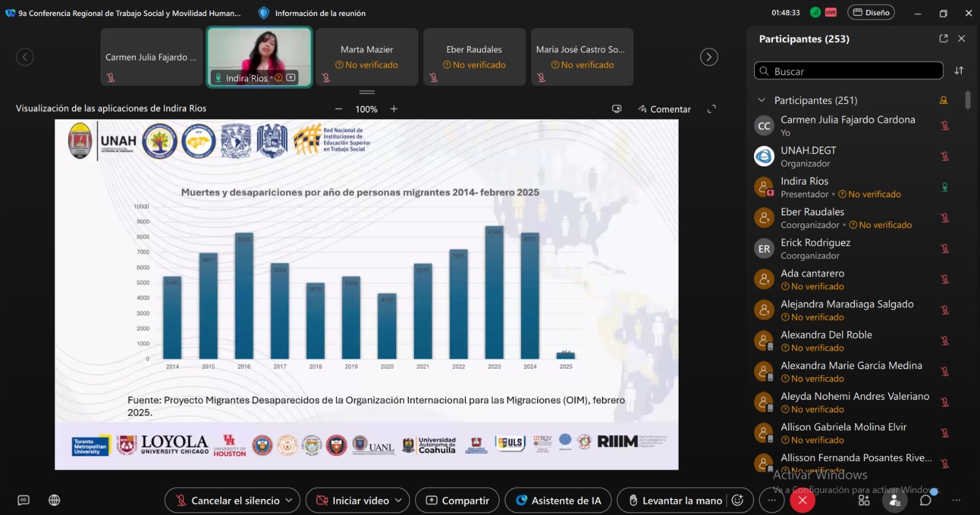980x515 pixels.
Task: Open reactions emoji picker
Action: pos(738,500)
